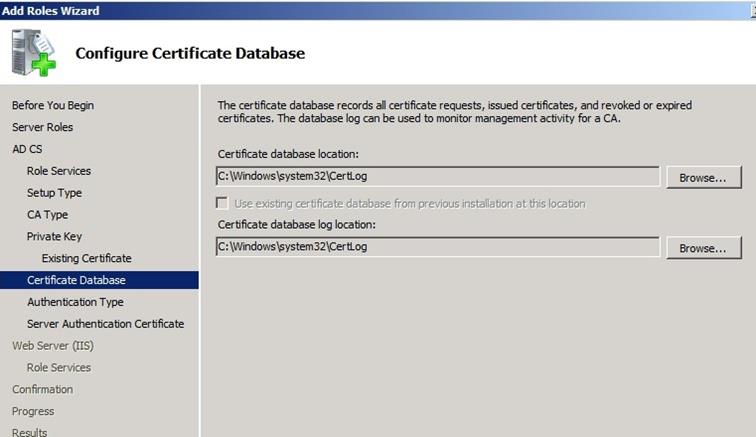Select the Progress step
Screen dimensions: 756x437
[33, 411]
